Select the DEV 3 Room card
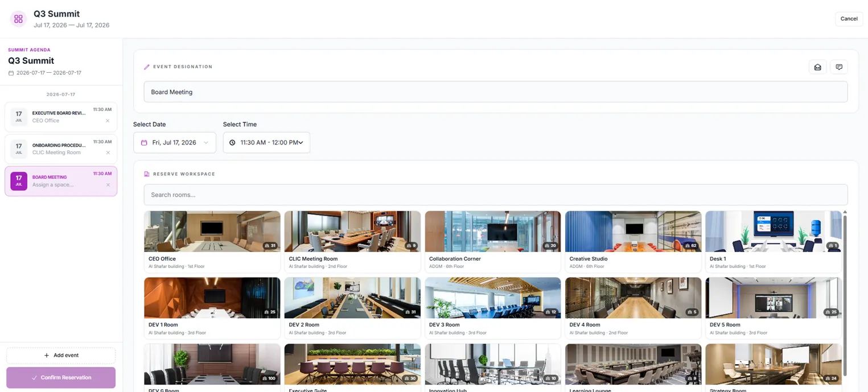868x392 pixels. pyautogui.click(x=493, y=308)
